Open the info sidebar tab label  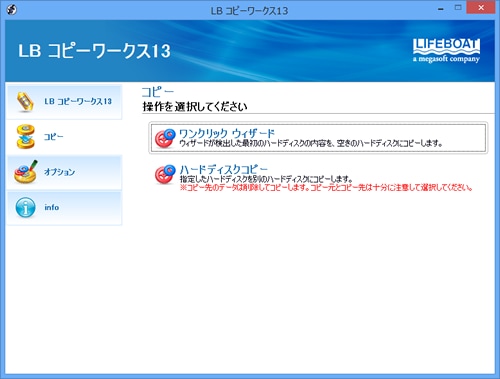tap(52, 207)
